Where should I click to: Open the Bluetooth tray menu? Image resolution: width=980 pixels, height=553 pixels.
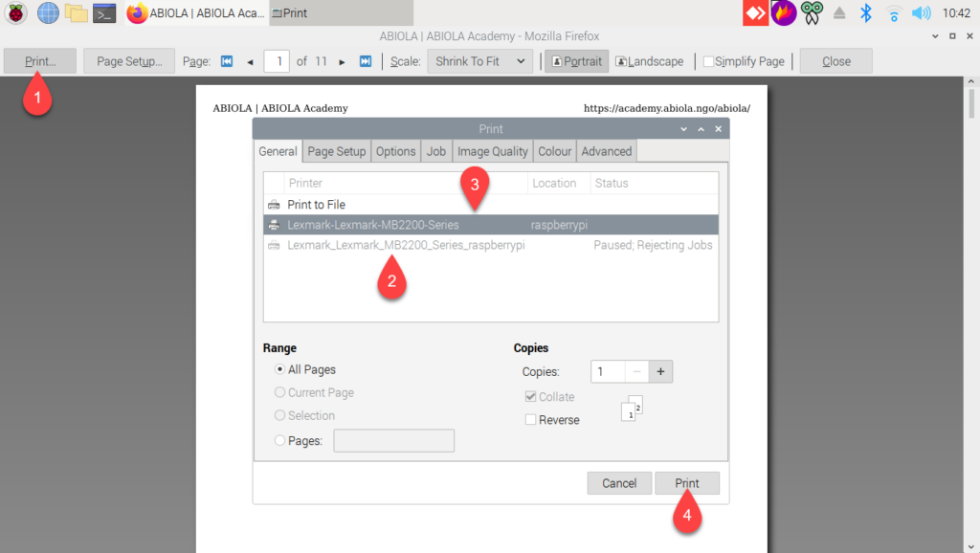866,12
